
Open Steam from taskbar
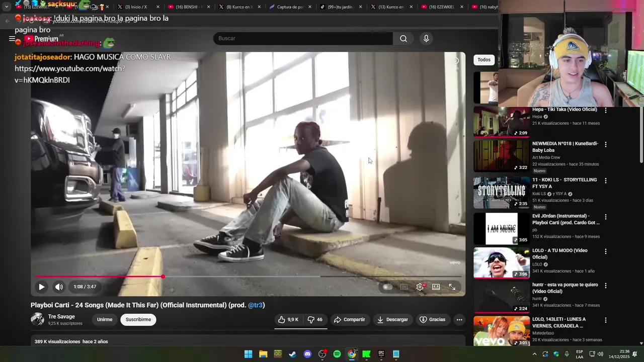click(x=293, y=354)
